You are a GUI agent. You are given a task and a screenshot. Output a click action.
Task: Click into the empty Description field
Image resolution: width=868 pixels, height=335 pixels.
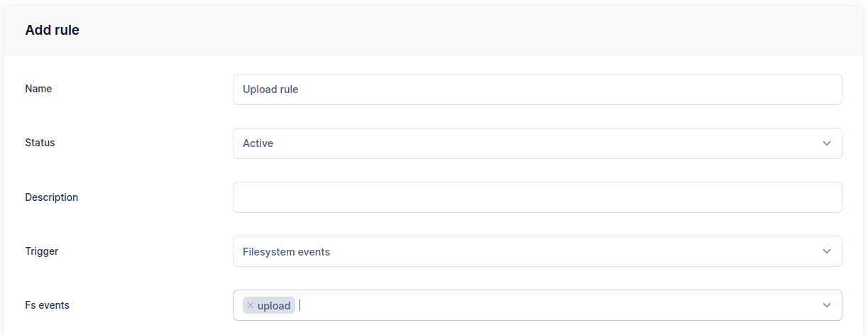pos(537,197)
